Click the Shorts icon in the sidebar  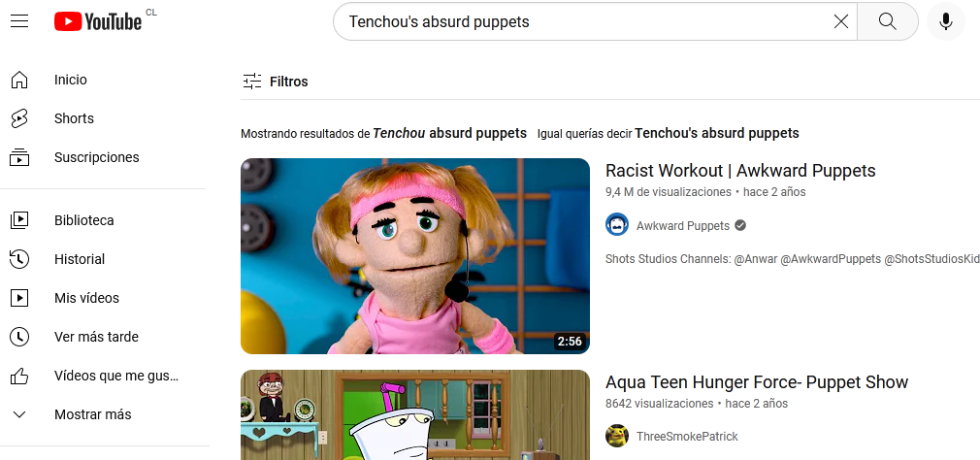coord(19,118)
